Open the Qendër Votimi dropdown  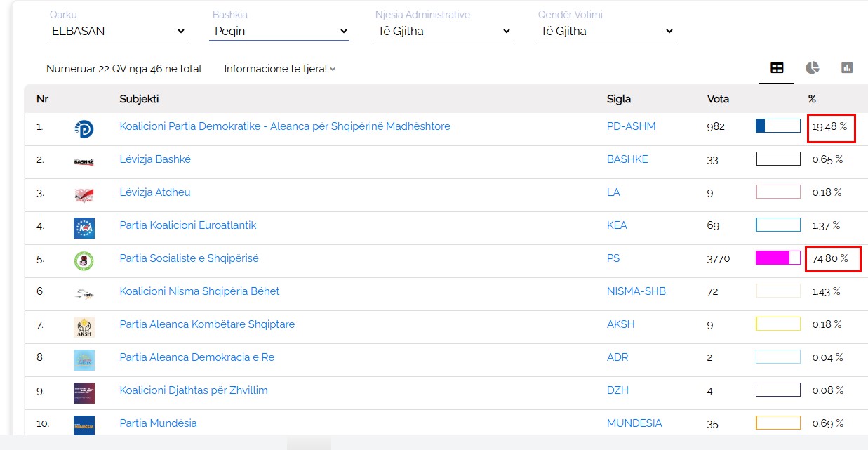[605, 31]
